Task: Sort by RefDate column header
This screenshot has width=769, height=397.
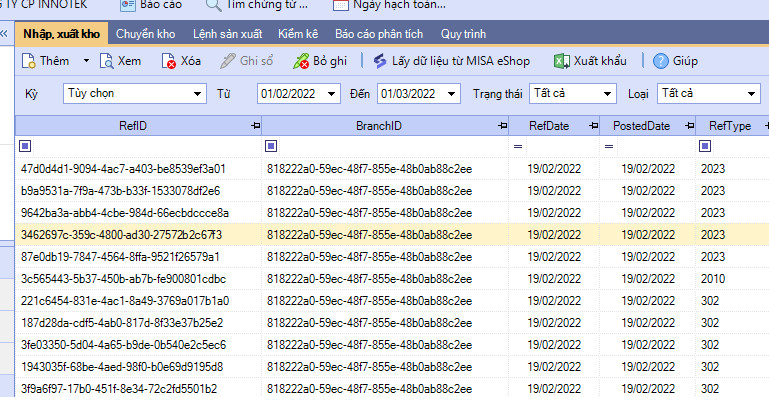Action: pyautogui.click(x=549, y=126)
